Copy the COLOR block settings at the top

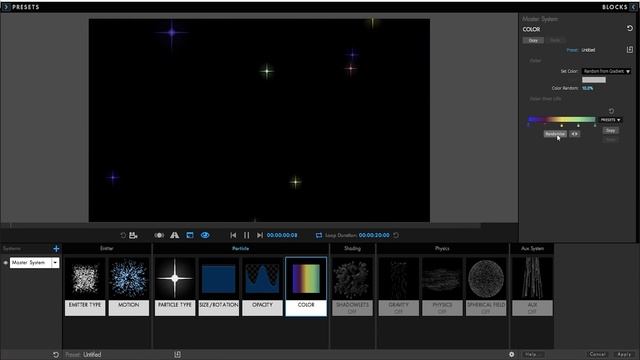pos(533,40)
